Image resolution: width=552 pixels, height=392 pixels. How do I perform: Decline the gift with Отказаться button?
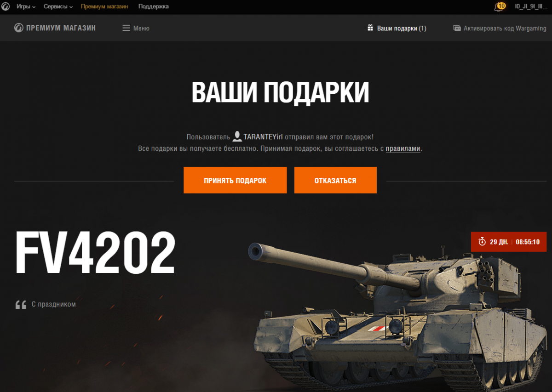[335, 180]
